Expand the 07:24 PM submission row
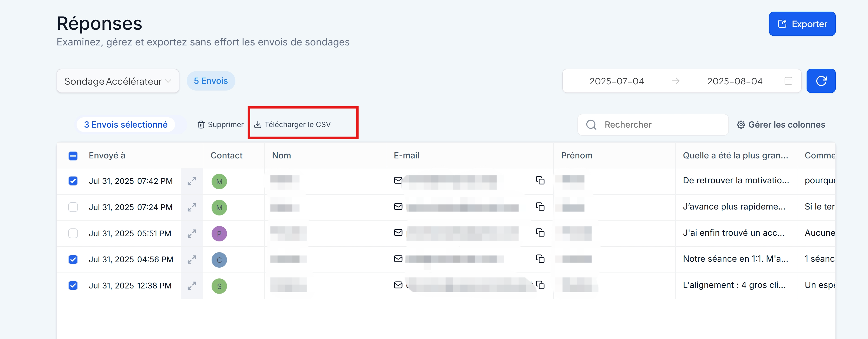This screenshot has height=339, width=868. (x=192, y=207)
